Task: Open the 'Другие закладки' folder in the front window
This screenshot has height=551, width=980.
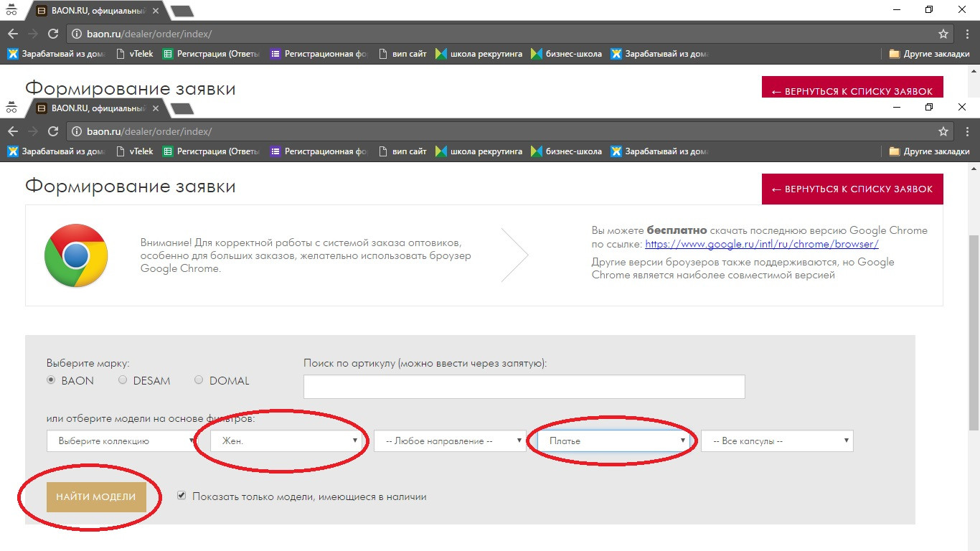Action: [x=929, y=151]
